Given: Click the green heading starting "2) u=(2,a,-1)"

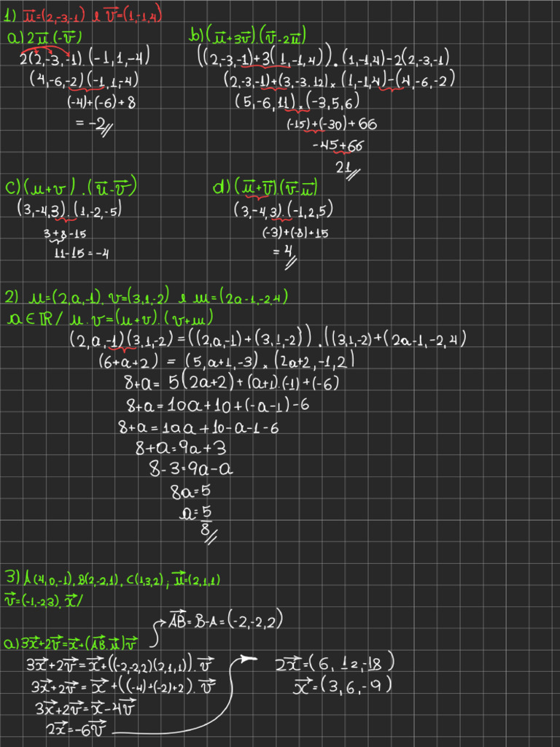Looking at the screenshot, I should [x=146, y=298].
